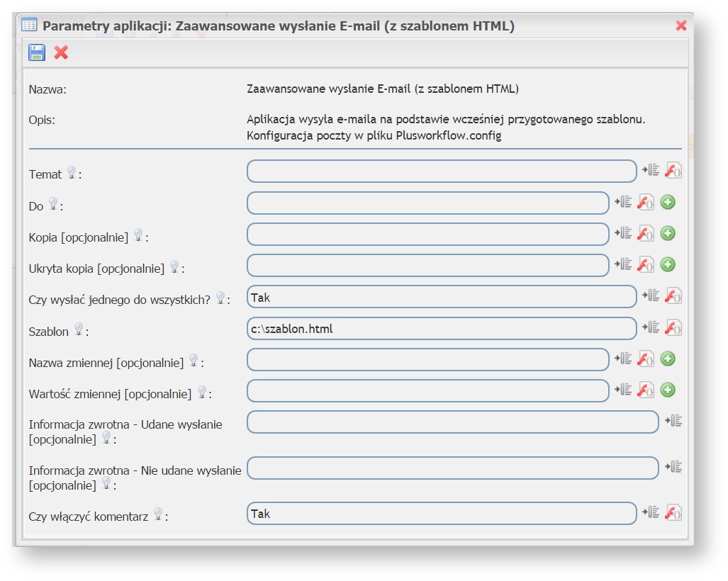728x581 pixels.
Task: Click the Tak value for Czy wysłać jednego do wszystkich
Action: tap(441, 297)
